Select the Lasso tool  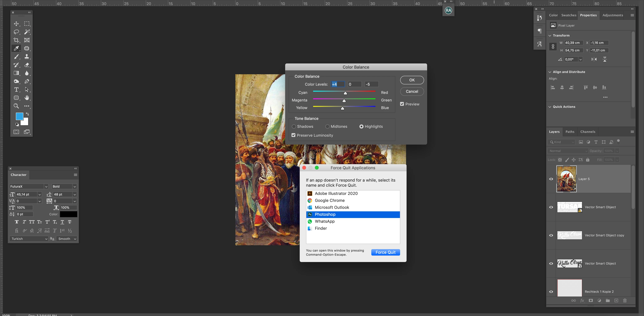[16, 32]
